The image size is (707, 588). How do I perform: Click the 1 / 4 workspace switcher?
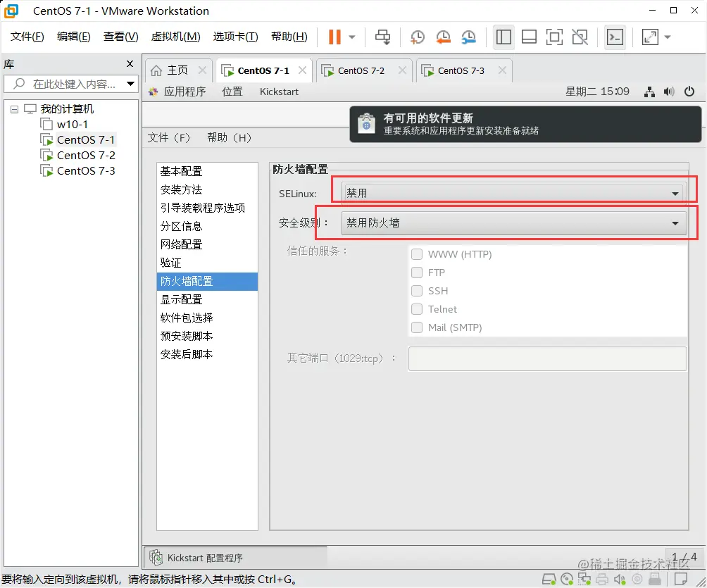[684, 557]
